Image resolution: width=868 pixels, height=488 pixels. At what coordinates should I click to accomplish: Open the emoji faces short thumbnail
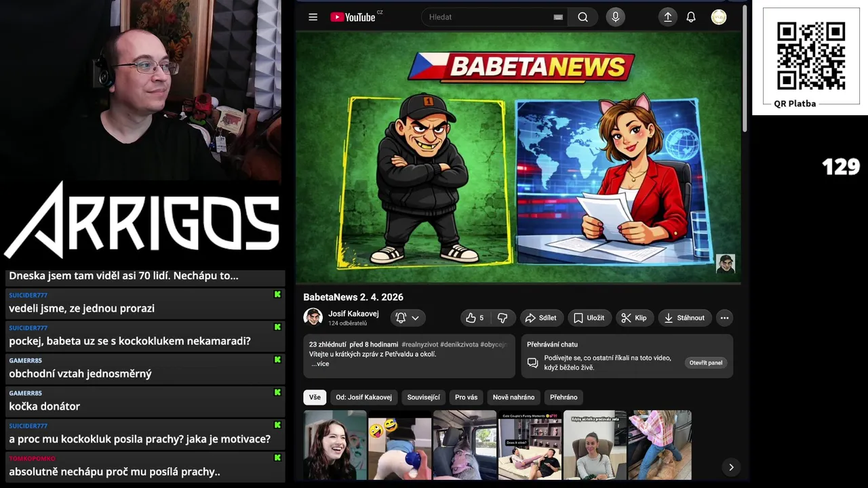[x=399, y=445]
